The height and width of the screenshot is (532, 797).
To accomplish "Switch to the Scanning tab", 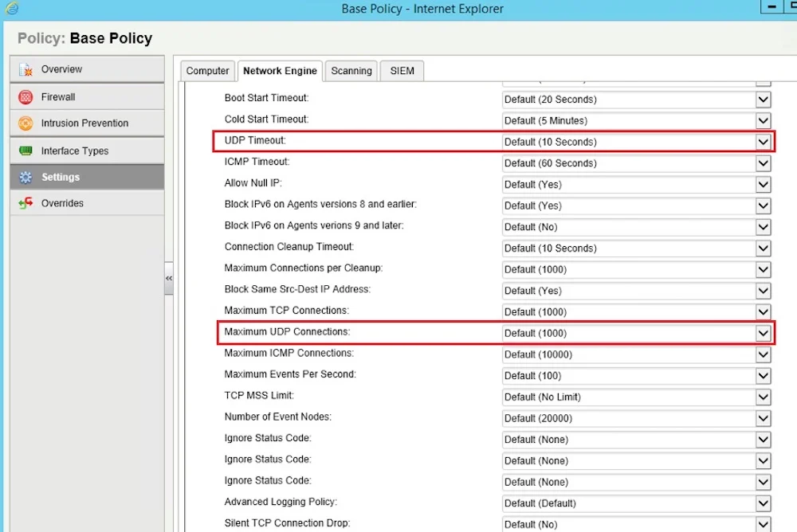I will click(x=351, y=71).
